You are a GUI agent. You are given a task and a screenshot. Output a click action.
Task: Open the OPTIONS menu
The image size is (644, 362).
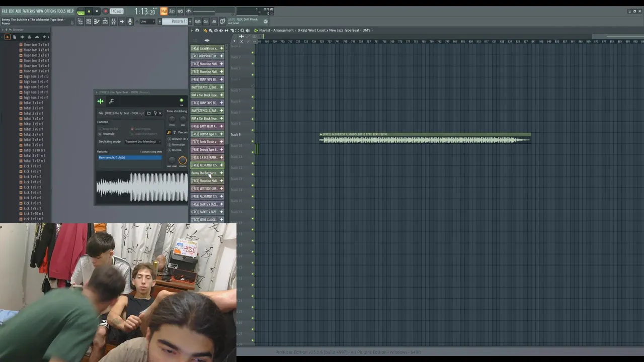(x=50, y=11)
